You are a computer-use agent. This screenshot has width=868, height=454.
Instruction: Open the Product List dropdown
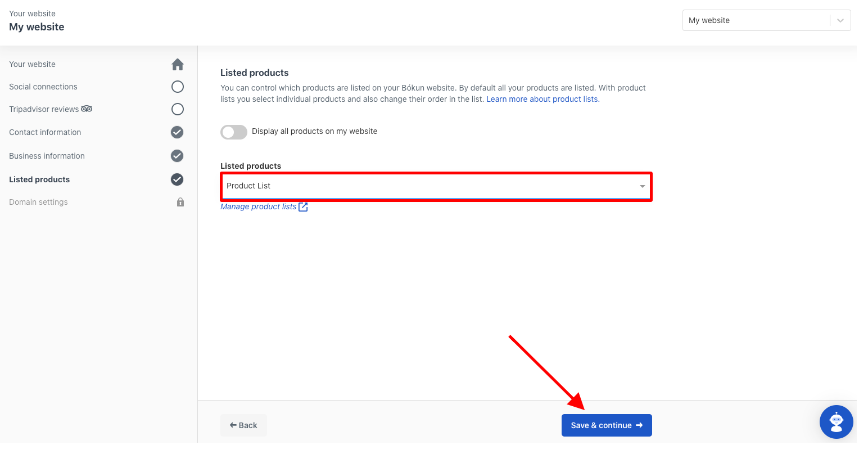click(436, 186)
